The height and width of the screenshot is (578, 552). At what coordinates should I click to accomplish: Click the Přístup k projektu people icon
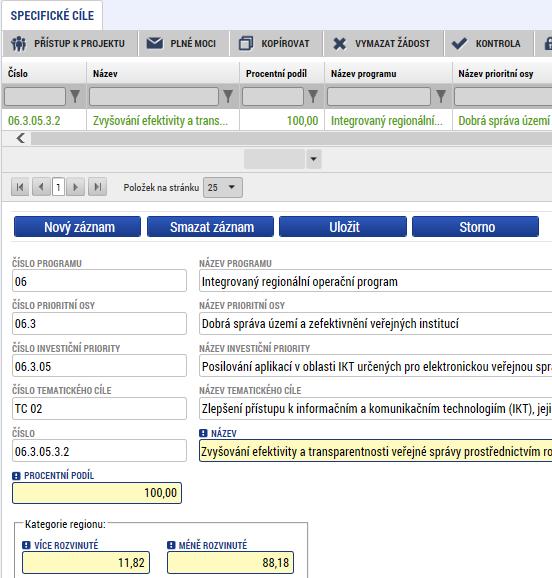[18, 43]
